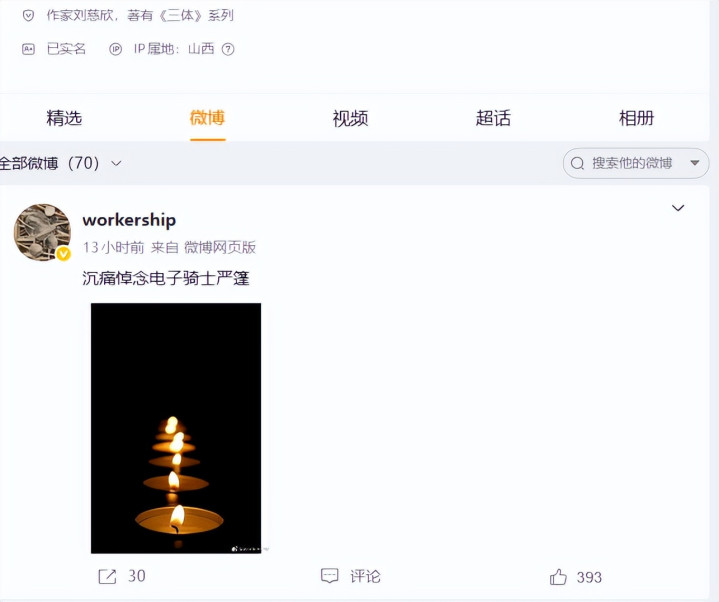The image size is (719, 602).
Task: Like the post with thumbs-up icon
Action: click(x=558, y=577)
